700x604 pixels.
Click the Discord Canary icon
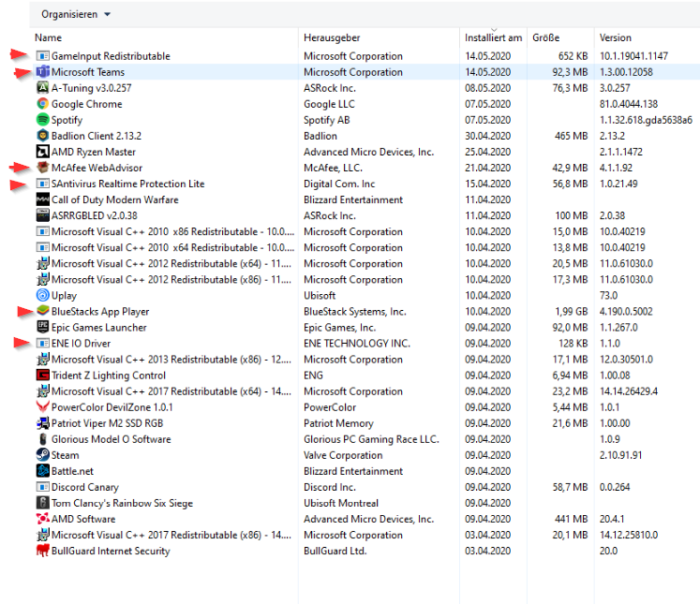[42, 487]
